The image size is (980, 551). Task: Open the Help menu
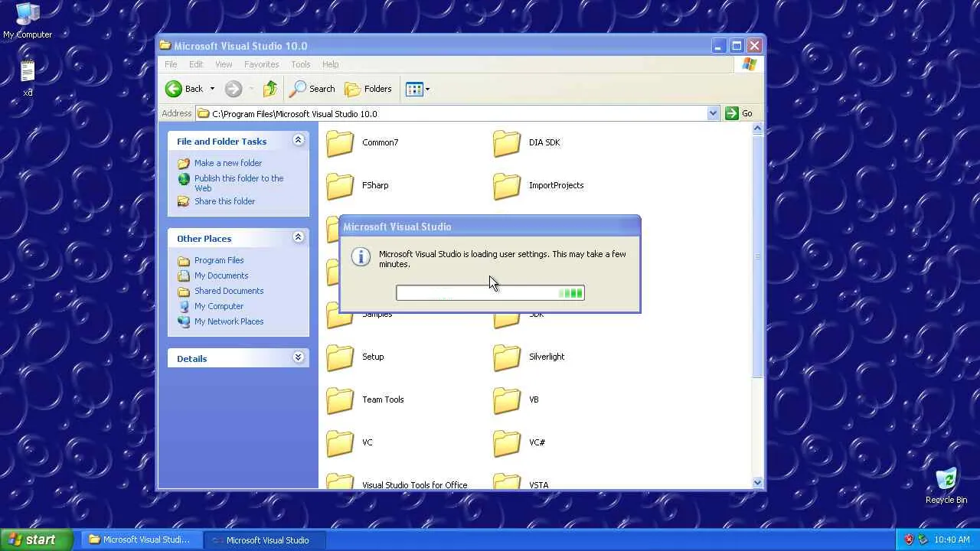click(330, 64)
